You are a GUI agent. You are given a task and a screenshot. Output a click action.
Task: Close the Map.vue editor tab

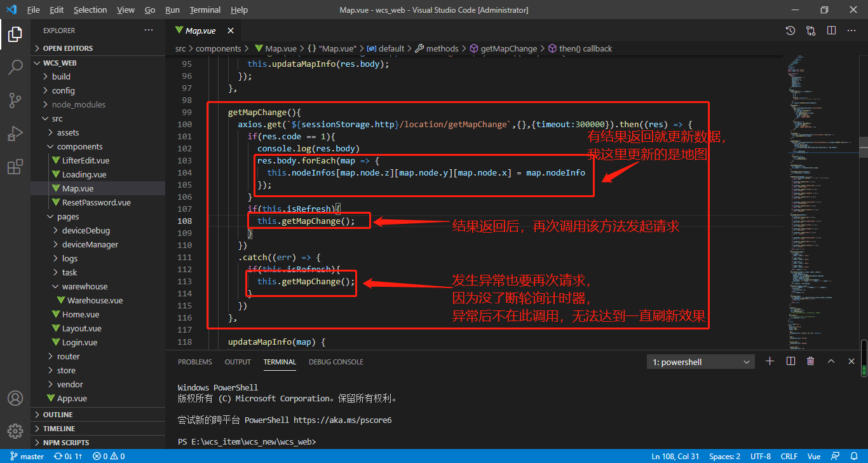[x=230, y=31]
